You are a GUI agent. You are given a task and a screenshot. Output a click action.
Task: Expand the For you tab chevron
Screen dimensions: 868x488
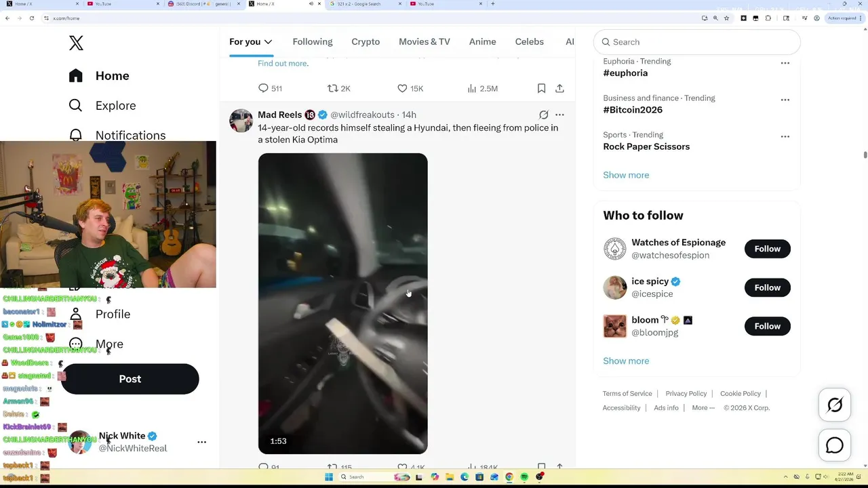tap(268, 42)
